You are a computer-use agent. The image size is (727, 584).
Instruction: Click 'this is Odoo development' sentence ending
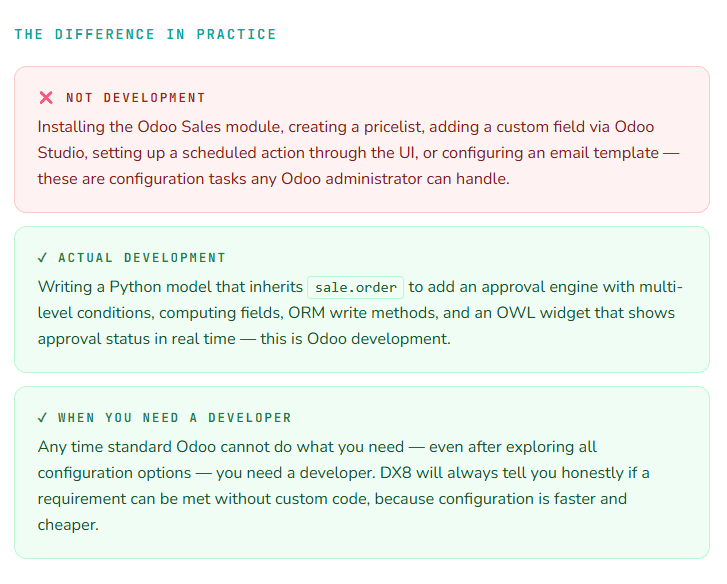(x=355, y=339)
